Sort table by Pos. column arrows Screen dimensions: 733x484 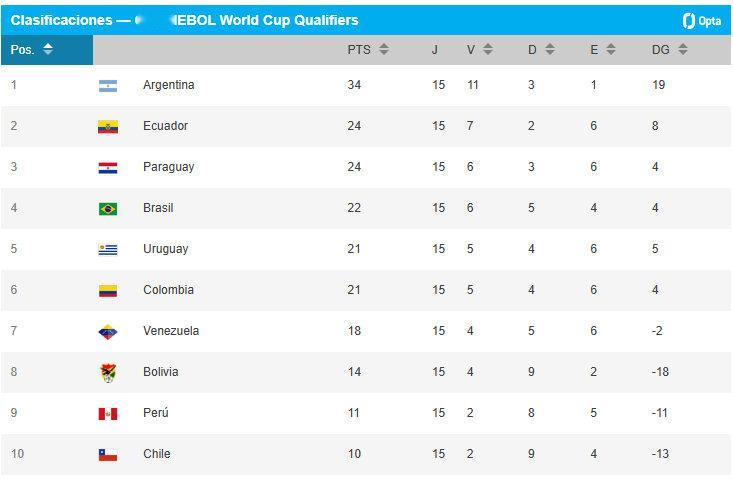(x=48, y=49)
